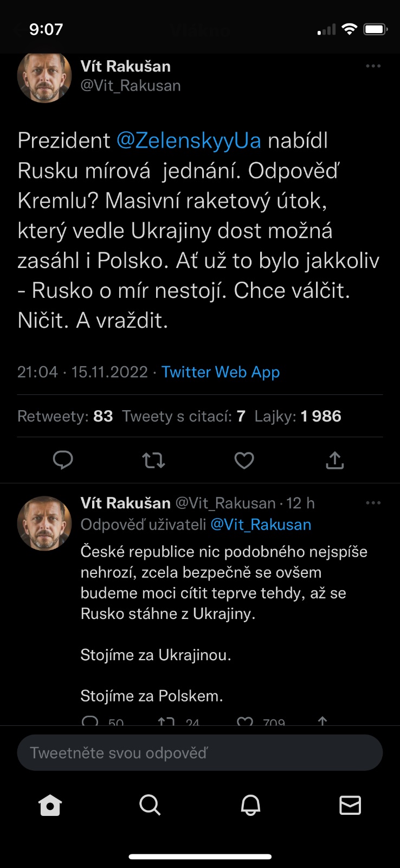Like the main tweet with the heart icon

pos(244,461)
